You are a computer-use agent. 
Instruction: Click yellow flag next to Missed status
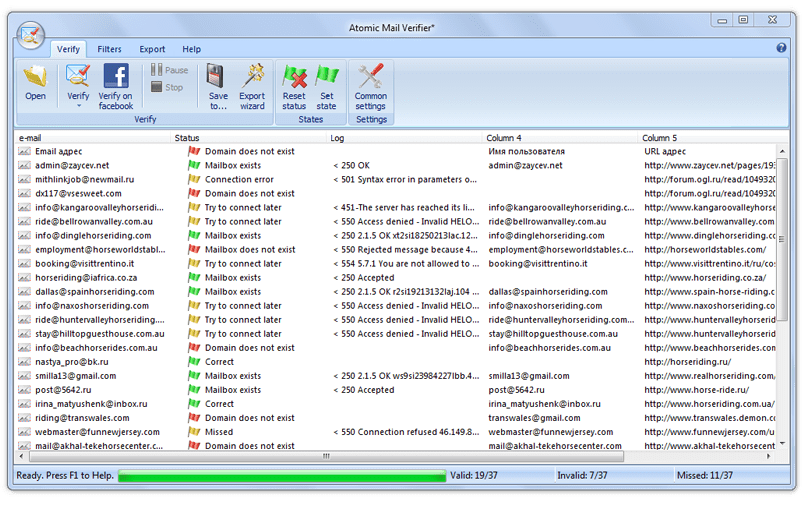tap(194, 432)
